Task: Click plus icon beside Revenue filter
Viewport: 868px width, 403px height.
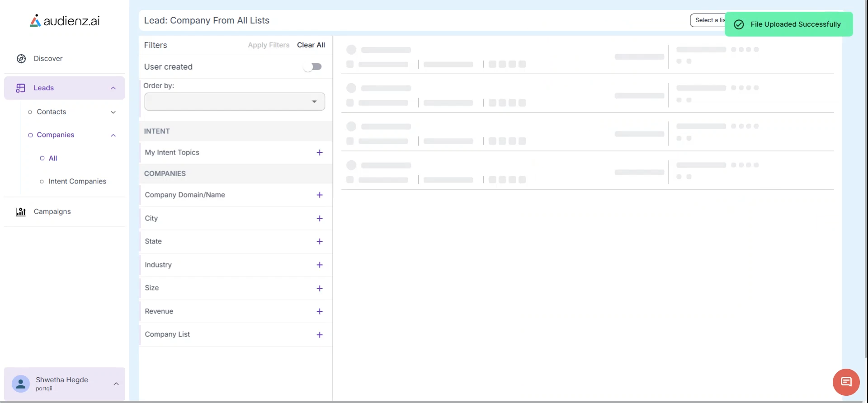Action: (320, 312)
